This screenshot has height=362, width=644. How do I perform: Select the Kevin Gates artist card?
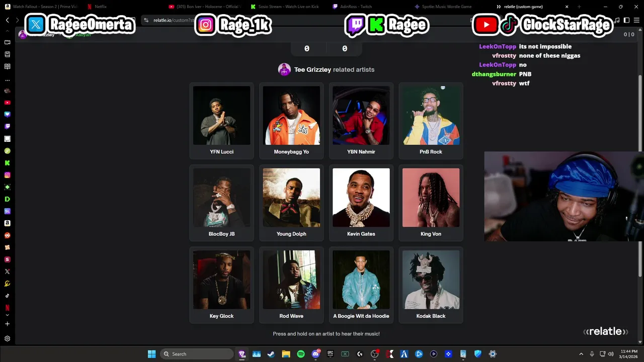point(361,203)
